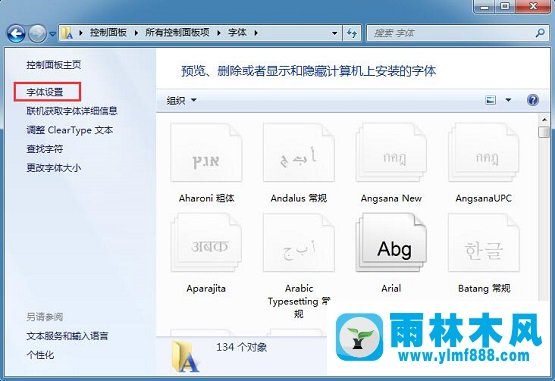Open 联机获取字体详细信息 link

pyautogui.click(x=72, y=111)
